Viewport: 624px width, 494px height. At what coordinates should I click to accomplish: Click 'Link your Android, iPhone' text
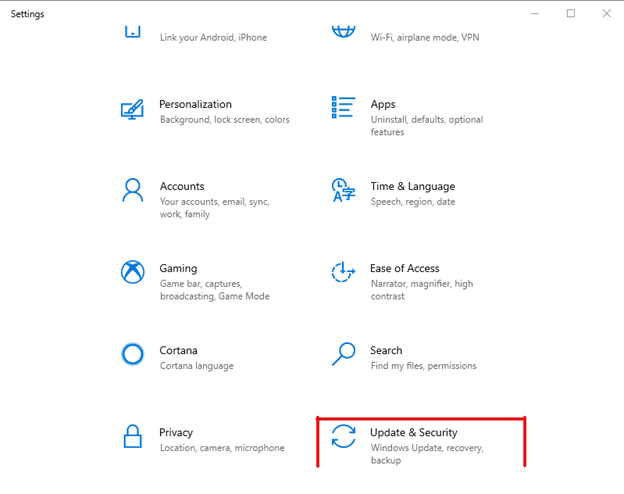click(213, 37)
